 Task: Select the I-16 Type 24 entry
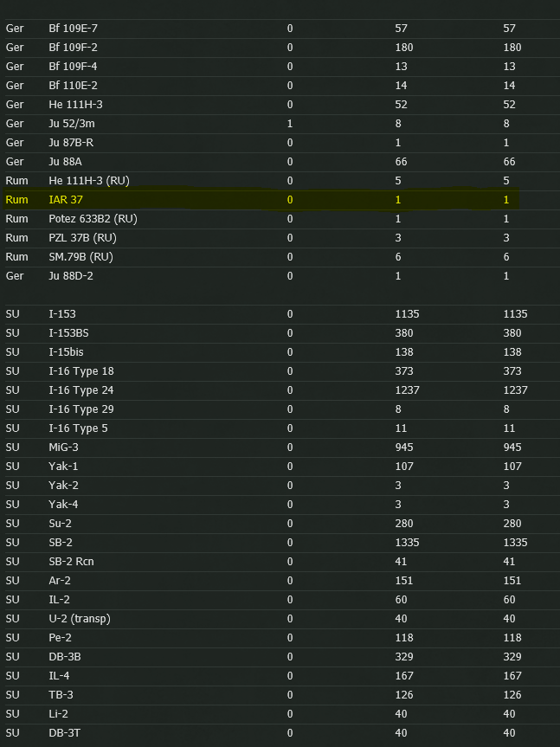click(x=80, y=390)
